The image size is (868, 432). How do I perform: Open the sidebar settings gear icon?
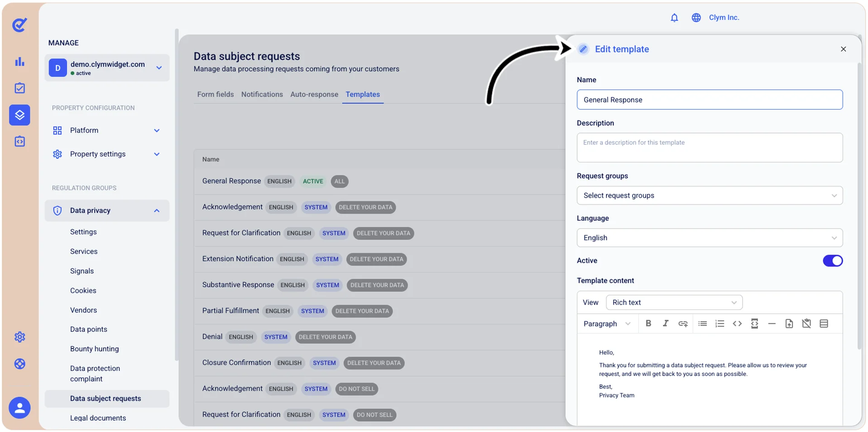[19, 337]
